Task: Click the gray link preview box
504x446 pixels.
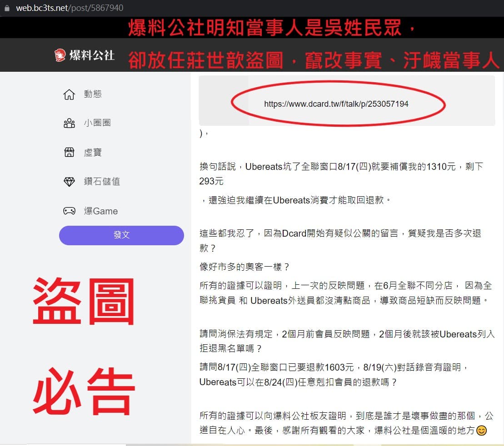Action: 347,100
